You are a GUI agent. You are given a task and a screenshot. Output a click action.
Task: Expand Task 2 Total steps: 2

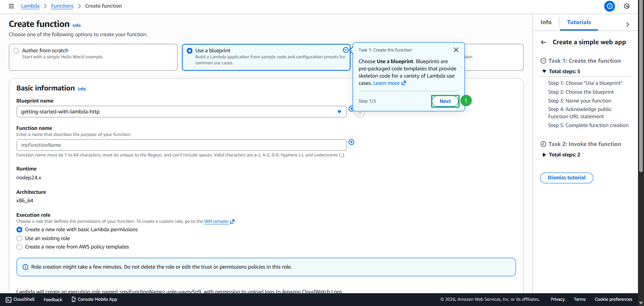pos(544,155)
